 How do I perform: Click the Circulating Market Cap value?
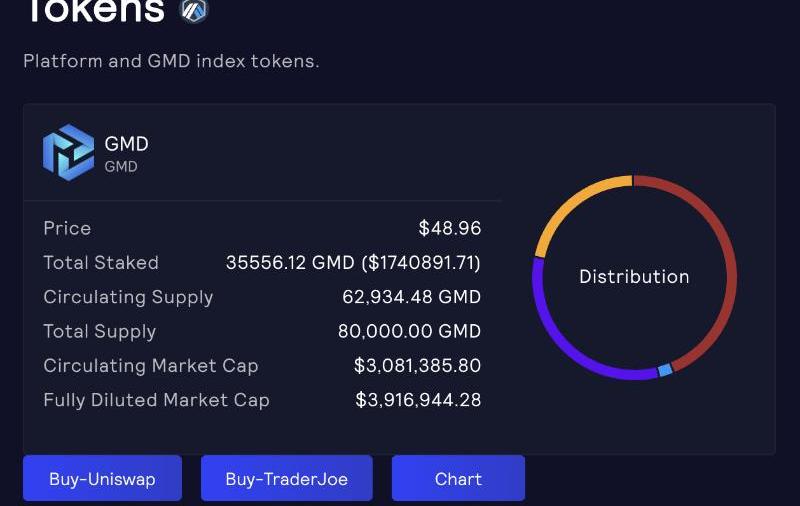[x=417, y=366]
